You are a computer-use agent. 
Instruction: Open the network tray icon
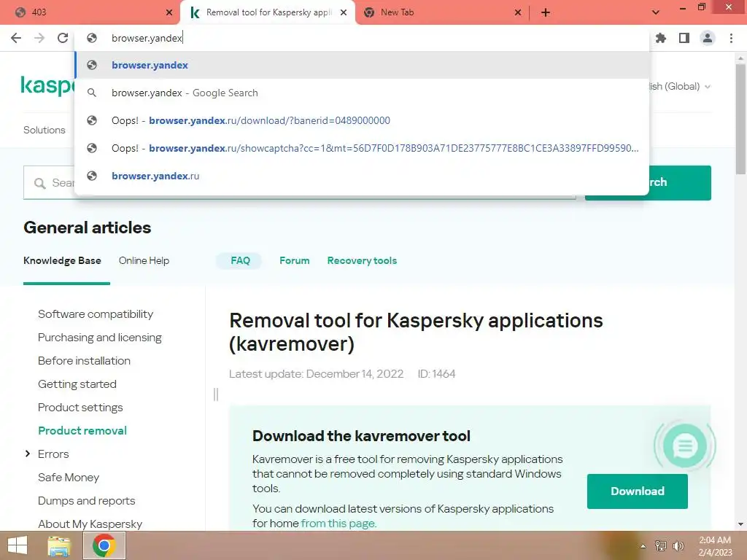(x=660, y=546)
